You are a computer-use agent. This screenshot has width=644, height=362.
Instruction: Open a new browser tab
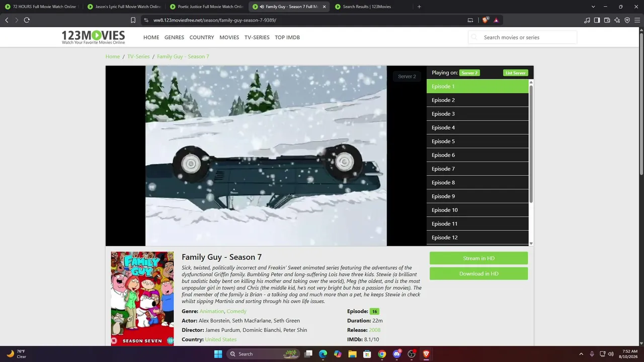coord(419,7)
